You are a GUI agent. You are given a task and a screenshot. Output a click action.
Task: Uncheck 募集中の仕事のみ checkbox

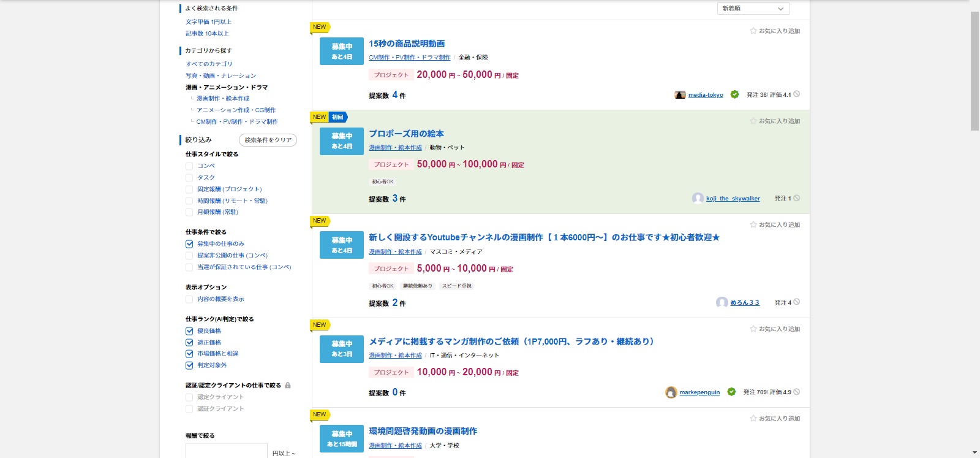tap(189, 244)
